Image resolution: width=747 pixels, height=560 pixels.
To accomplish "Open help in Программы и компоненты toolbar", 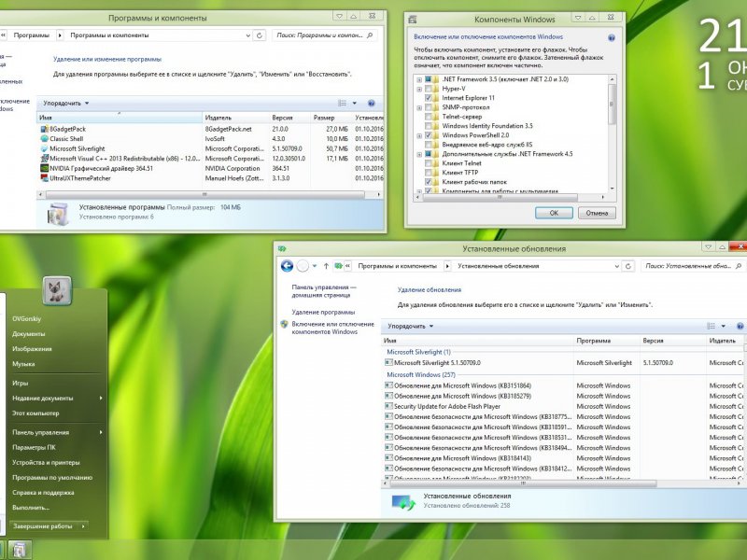I will 371,104.
